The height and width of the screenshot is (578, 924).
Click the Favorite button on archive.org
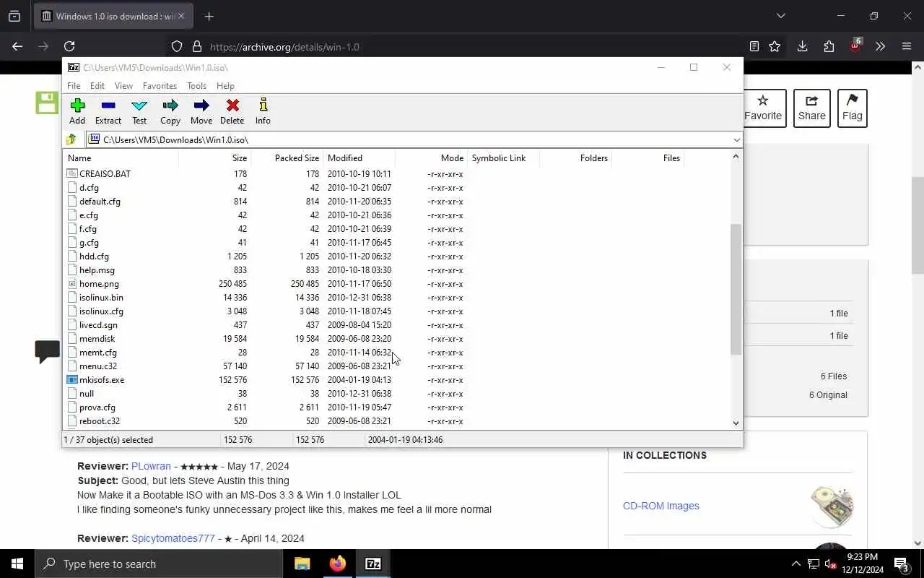(x=763, y=108)
